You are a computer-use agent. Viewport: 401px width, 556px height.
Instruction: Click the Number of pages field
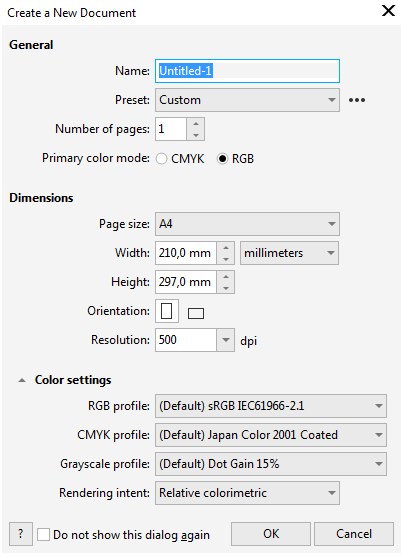[x=171, y=129]
